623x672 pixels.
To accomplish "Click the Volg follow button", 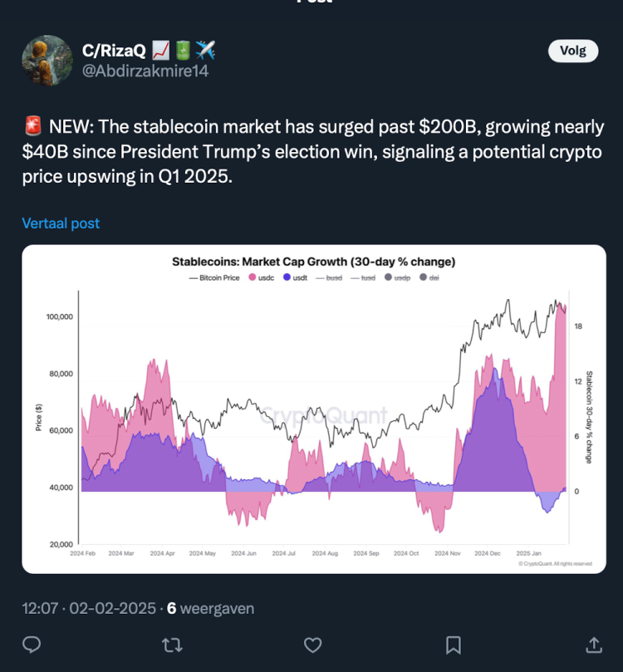I will coord(572,51).
